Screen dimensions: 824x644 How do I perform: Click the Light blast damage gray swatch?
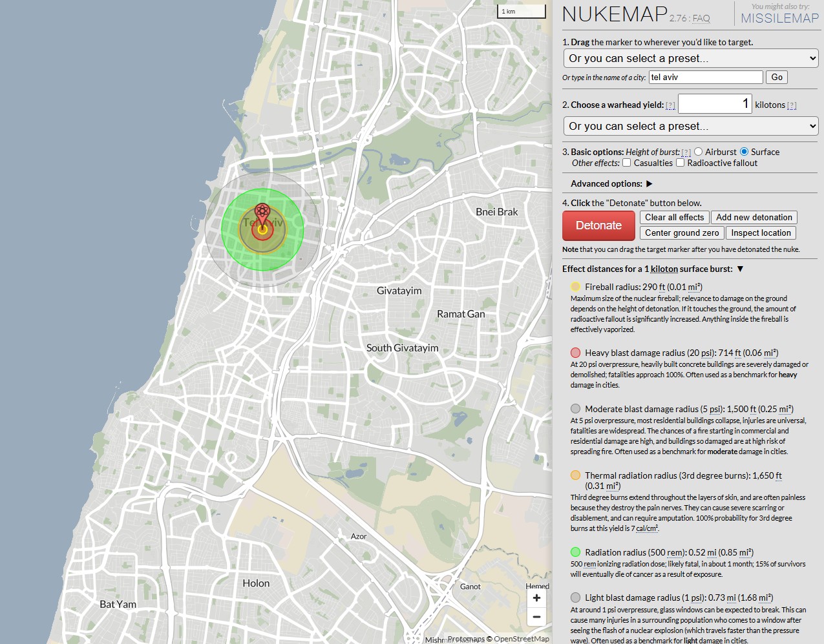click(575, 597)
